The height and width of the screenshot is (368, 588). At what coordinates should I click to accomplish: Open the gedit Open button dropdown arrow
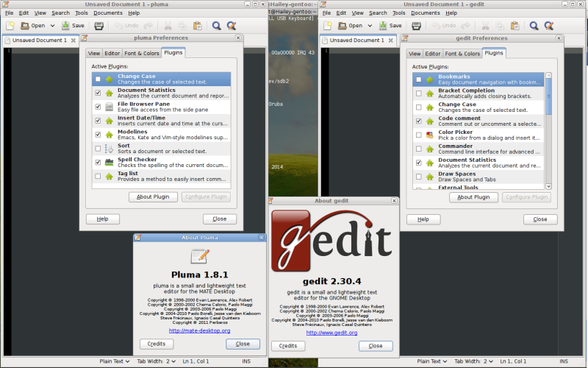point(370,26)
